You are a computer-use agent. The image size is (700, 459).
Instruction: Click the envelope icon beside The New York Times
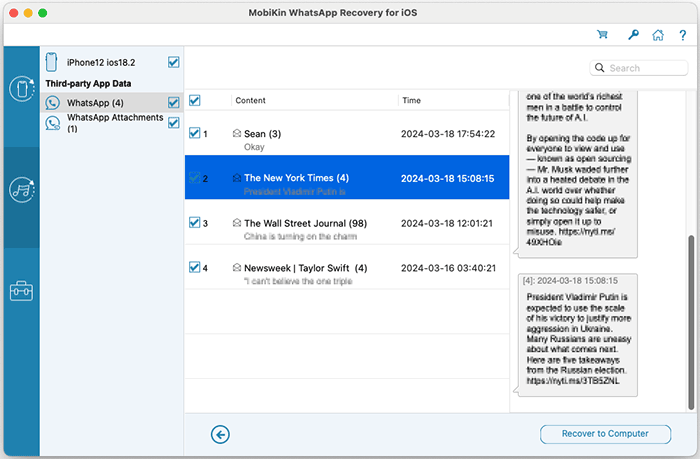tap(237, 178)
